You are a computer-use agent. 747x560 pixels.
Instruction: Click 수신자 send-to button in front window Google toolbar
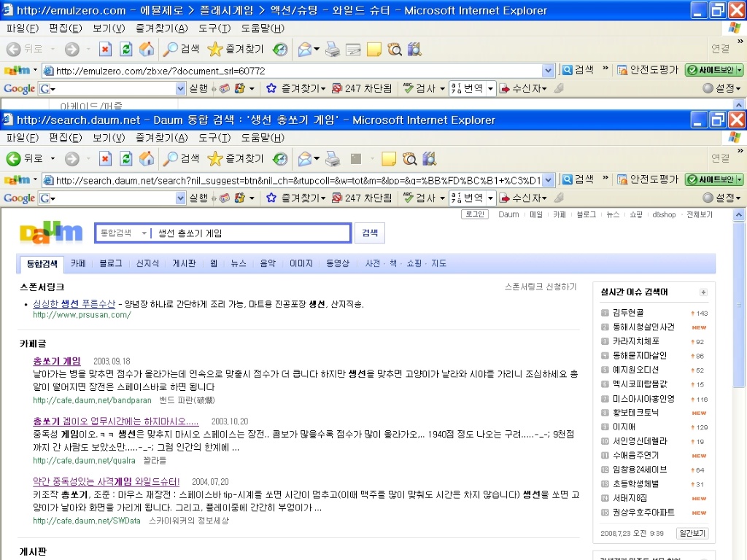[523, 198]
